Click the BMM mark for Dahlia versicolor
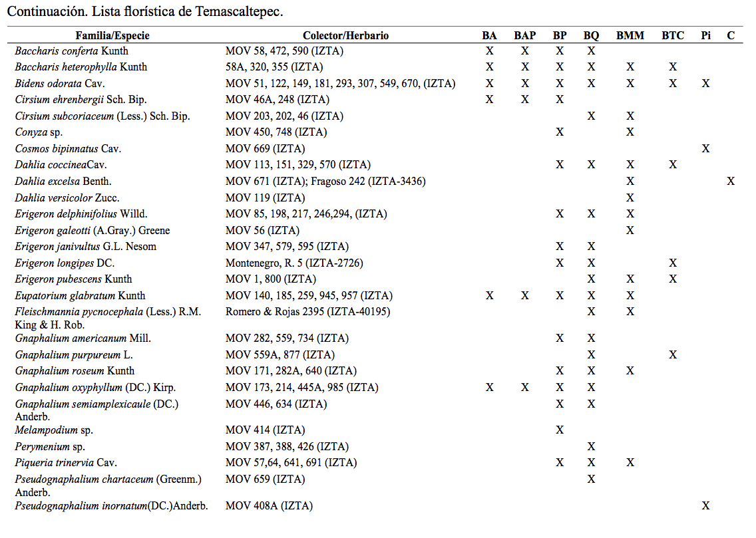The image size is (756, 538). [x=630, y=198]
